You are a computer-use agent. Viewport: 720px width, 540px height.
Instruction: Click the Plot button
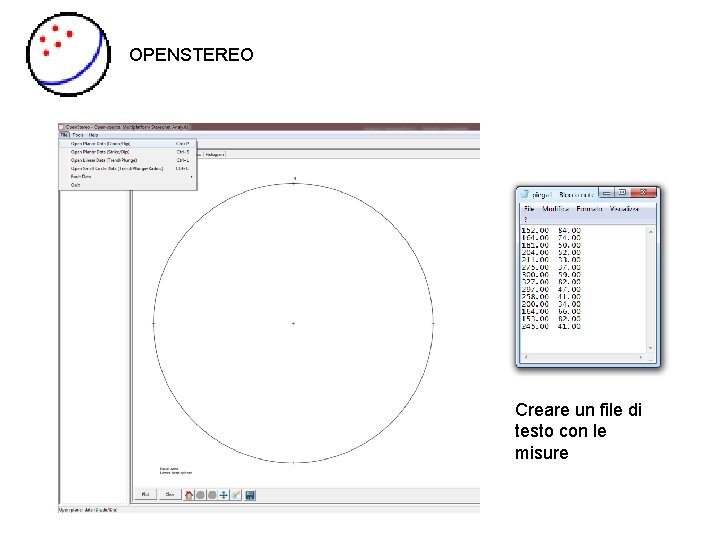(146, 495)
